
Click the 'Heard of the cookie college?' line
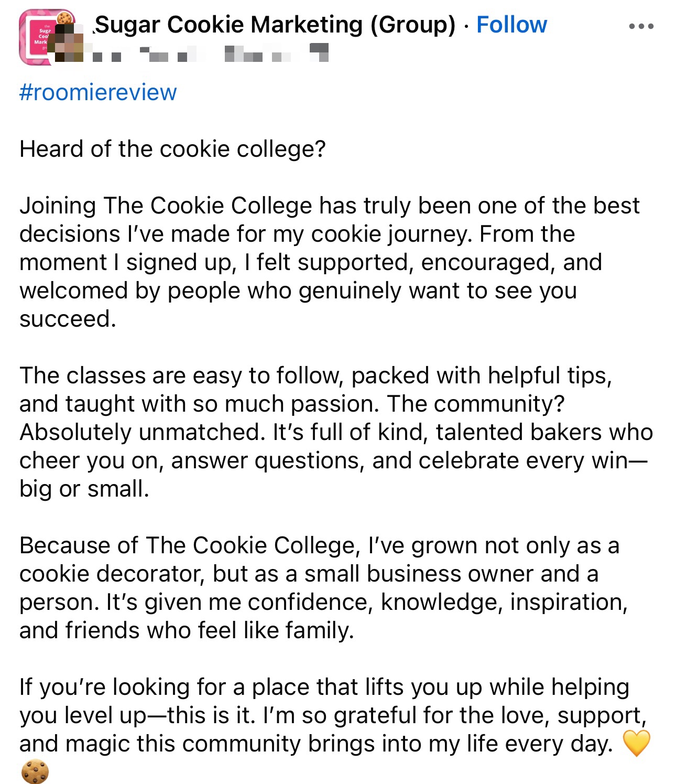[x=172, y=149]
